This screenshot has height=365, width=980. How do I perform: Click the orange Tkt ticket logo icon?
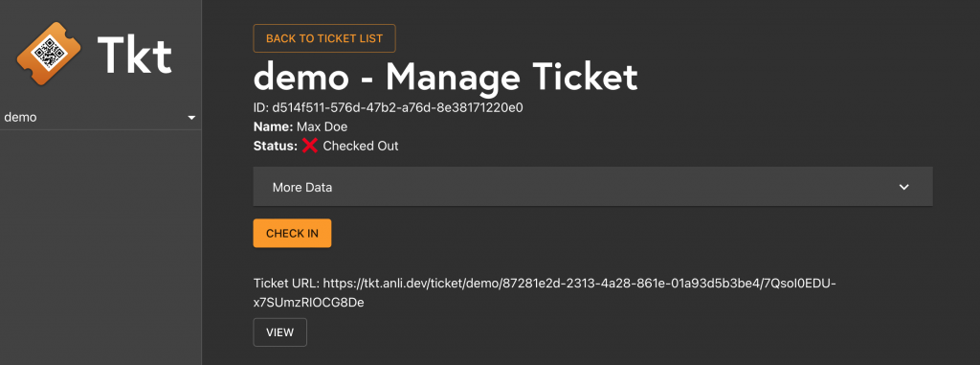pos(49,54)
